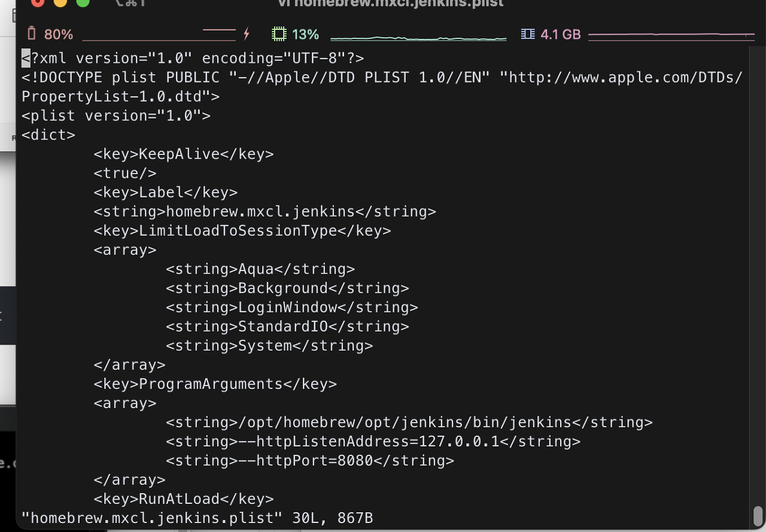The image size is (766, 532).
Task: Click the 13% CPU usage value
Action: [306, 35]
